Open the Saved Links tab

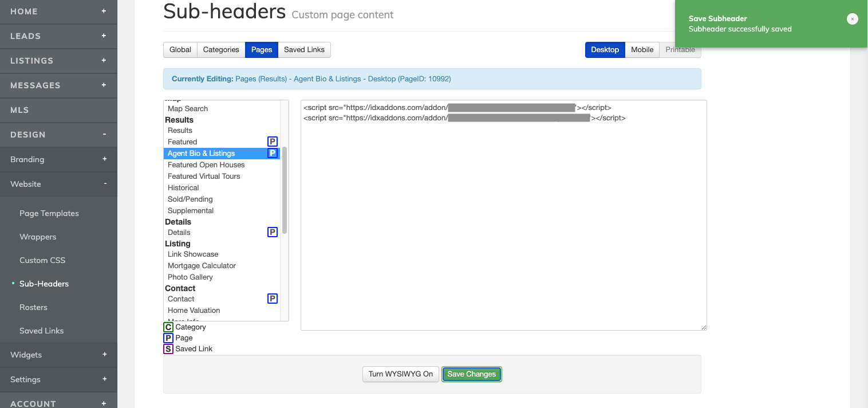coord(304,50)
